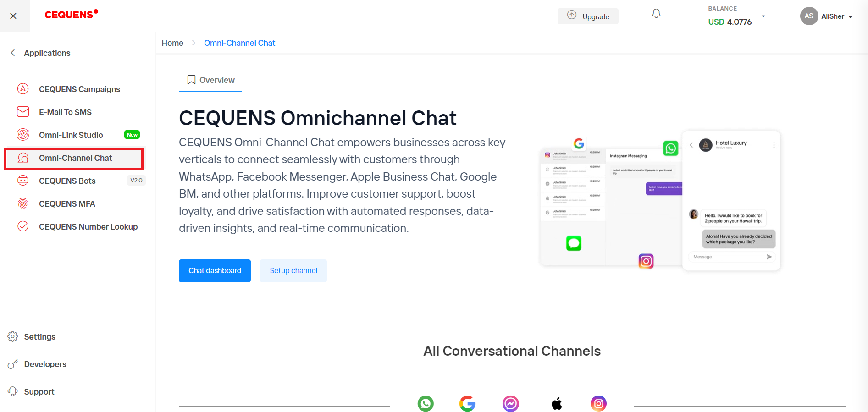Viewport: 868px width, 412px height.
Task: Click the Number Lookup checkmark icon
Action: tap(23, 226)
